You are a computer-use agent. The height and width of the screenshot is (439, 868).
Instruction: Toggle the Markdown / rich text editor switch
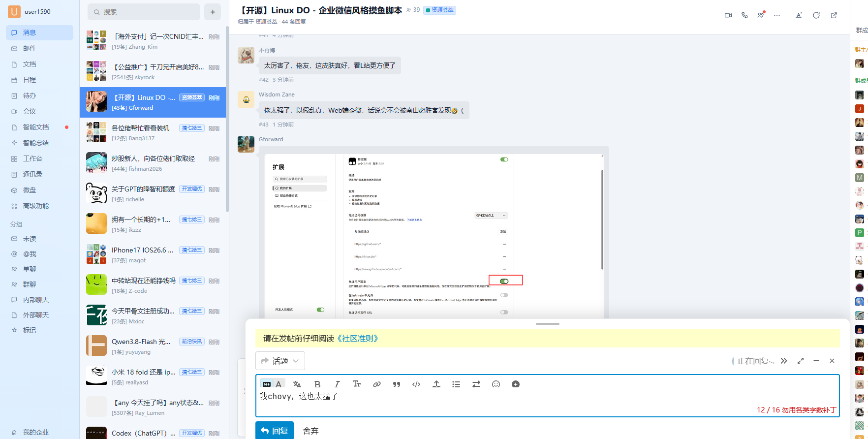[273, 384]
